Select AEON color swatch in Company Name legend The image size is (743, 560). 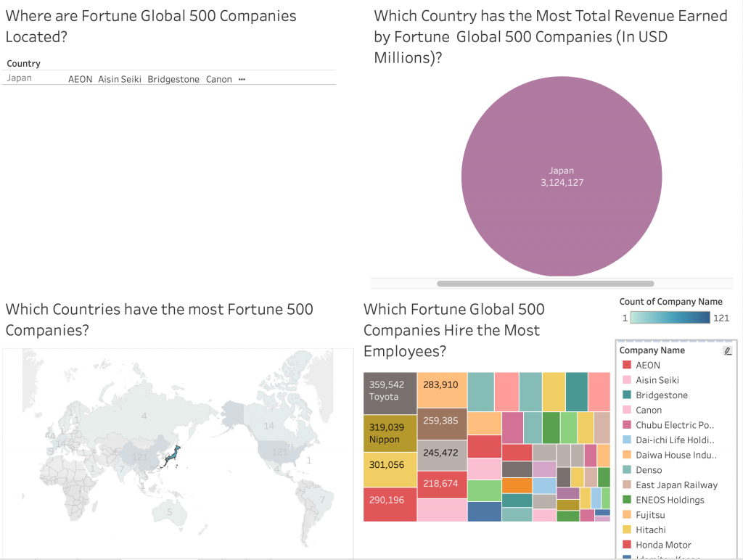[x=626, y=365]
